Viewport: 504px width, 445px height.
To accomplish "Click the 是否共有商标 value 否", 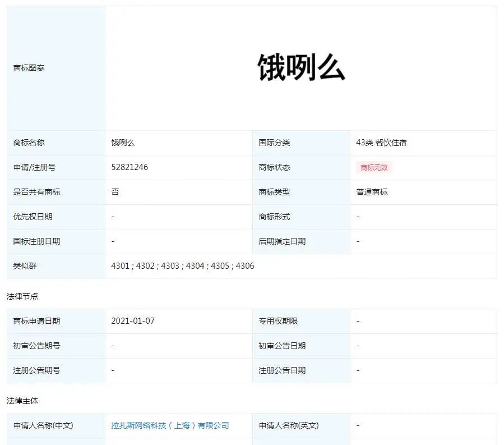I will 115,192.
